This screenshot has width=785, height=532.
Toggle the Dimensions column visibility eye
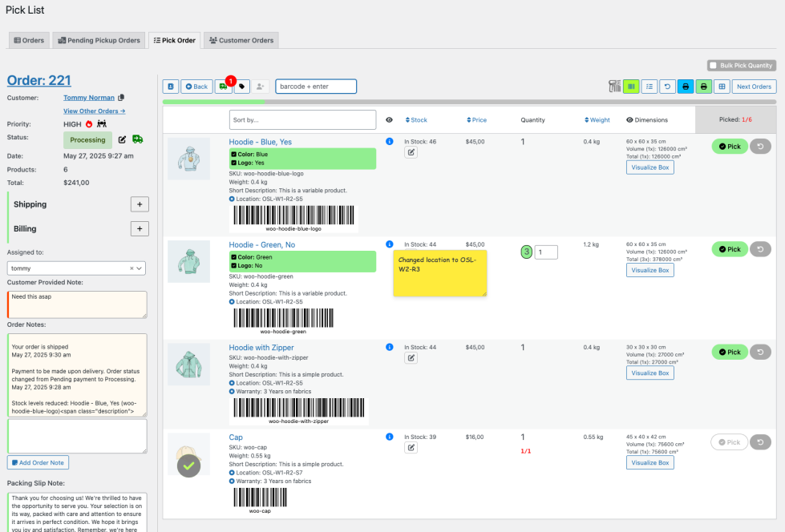pos(629,120)
